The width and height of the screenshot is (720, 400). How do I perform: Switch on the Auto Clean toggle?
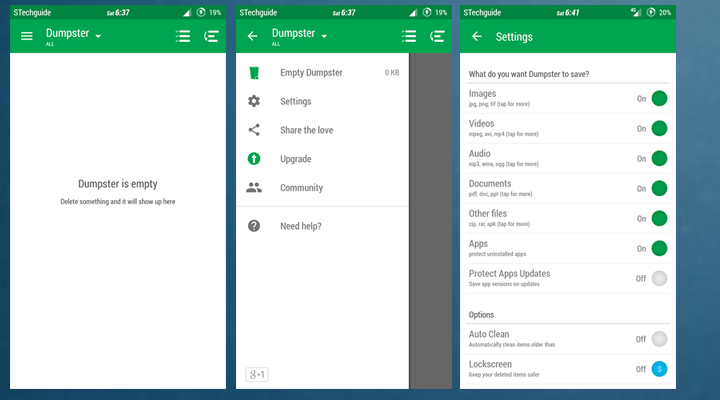(659, 339)
